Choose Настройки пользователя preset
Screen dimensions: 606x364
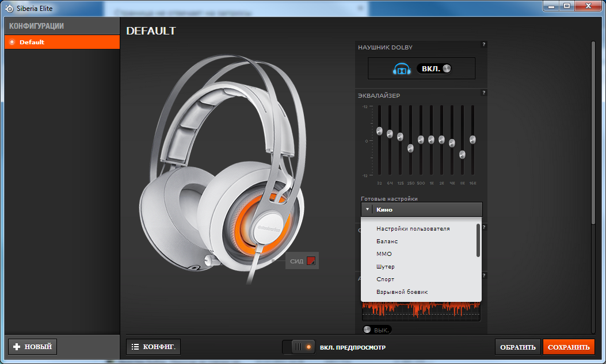413,228
